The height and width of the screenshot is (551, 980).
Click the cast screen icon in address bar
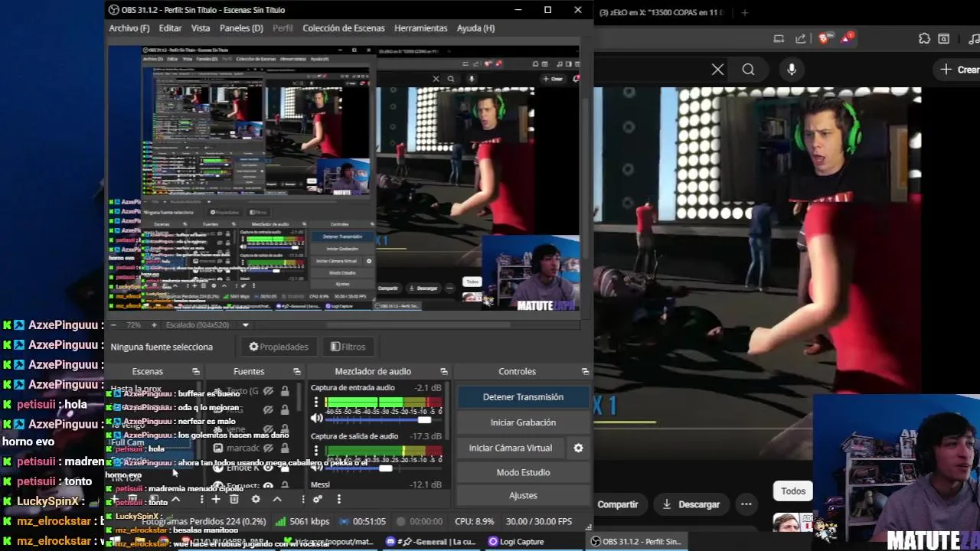[779, 38]
